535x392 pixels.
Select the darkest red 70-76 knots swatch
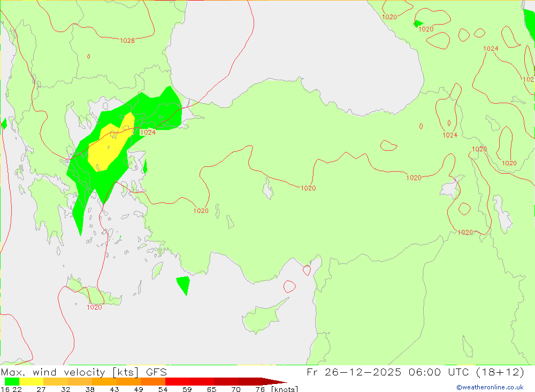click(250, 381)
